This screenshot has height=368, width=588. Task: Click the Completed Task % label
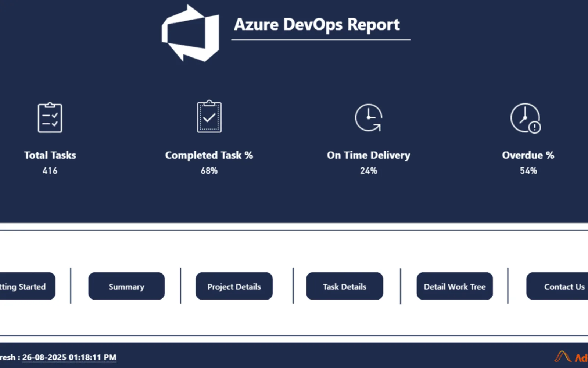coord(209,155)
